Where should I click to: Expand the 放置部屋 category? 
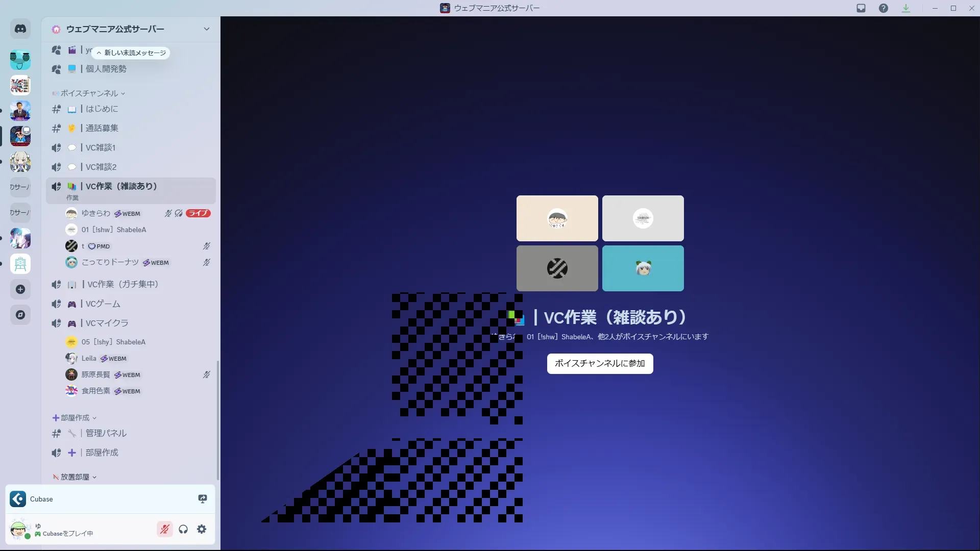(75, 477)
